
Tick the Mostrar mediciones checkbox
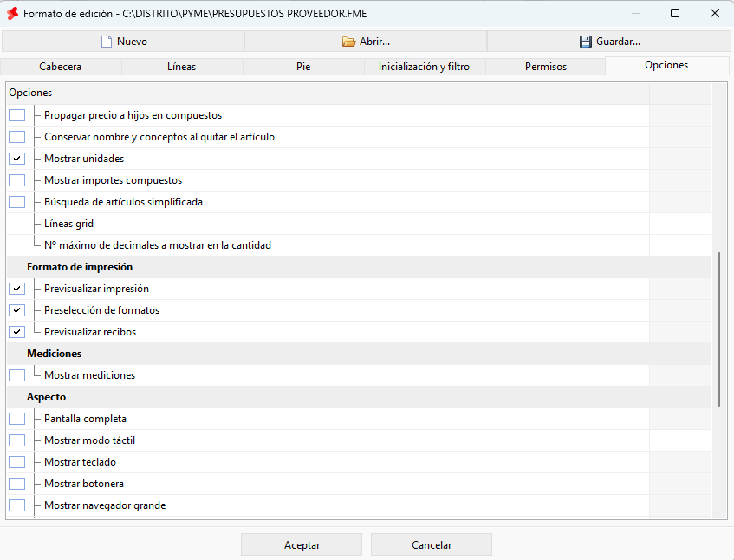coord(16,375)
